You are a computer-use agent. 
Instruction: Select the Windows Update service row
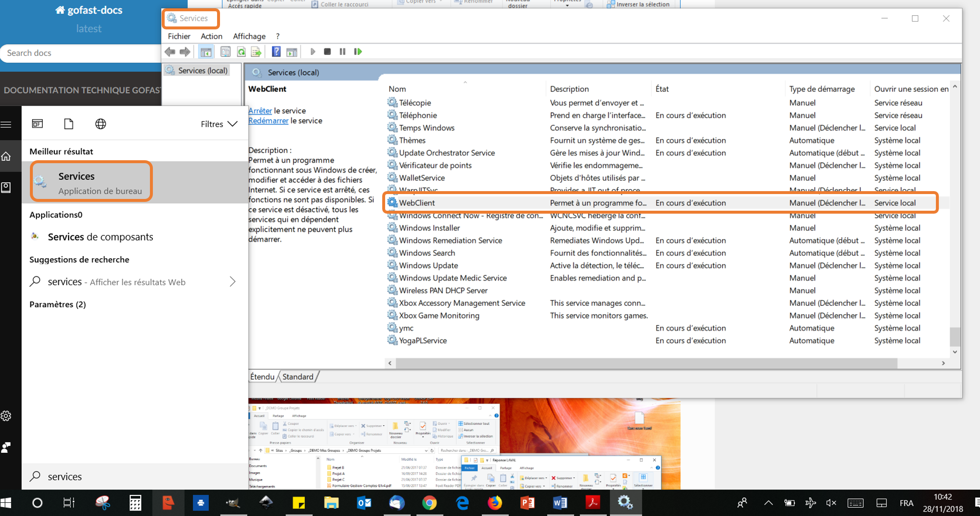pos(428,266)
